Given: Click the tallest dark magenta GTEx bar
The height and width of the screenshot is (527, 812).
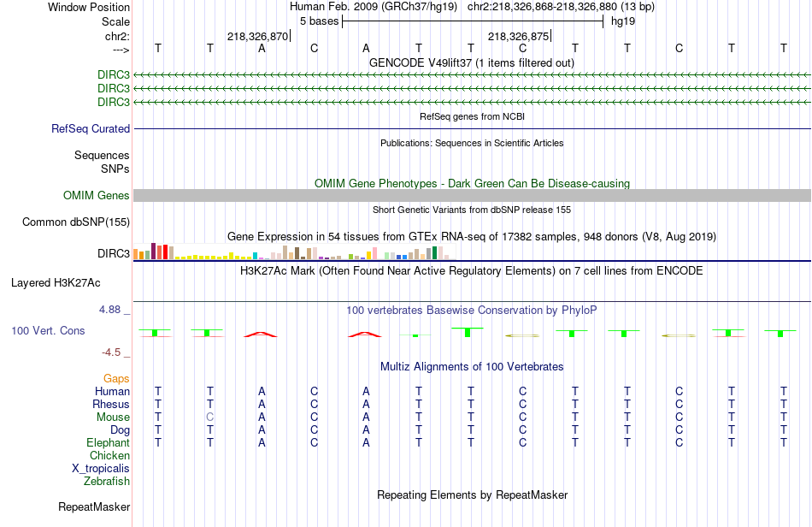Looking at the screenshot, I should click(153, 251).
